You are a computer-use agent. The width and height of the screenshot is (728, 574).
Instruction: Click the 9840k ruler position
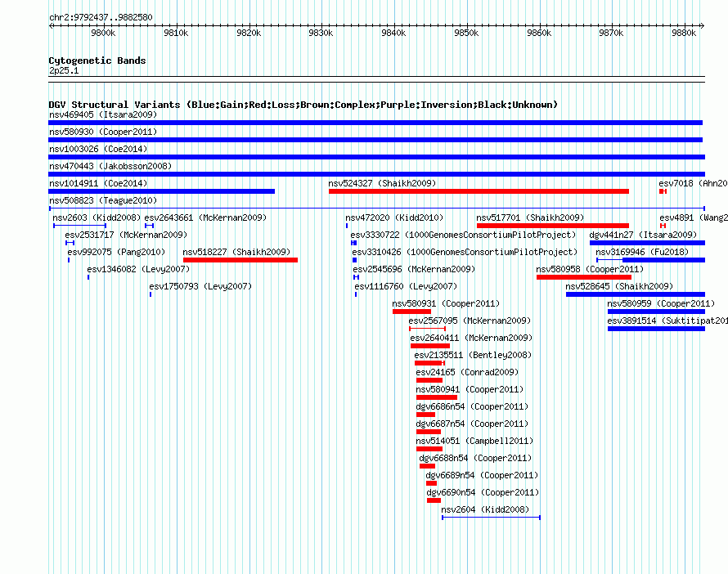point(393,33)
